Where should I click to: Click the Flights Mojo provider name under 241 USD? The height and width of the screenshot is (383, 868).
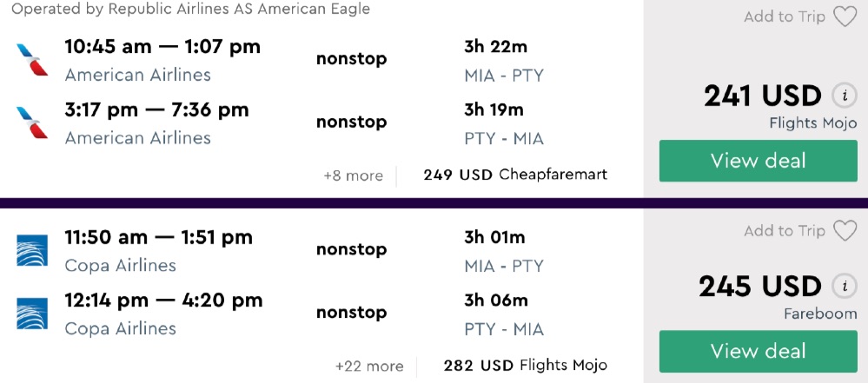coord(806,123)
